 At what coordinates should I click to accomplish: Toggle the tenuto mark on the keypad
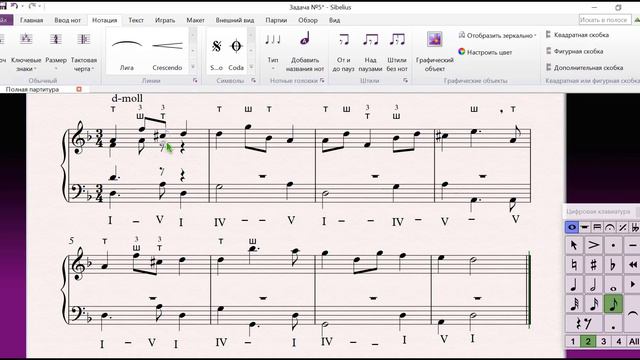[x=632, y=245]
